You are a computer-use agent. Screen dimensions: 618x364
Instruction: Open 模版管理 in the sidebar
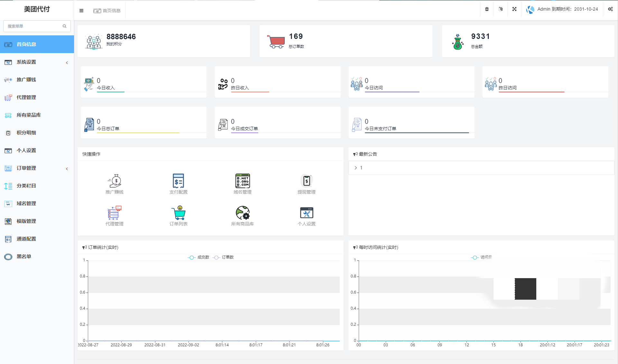pyautogui.click(x=37, y=221)
